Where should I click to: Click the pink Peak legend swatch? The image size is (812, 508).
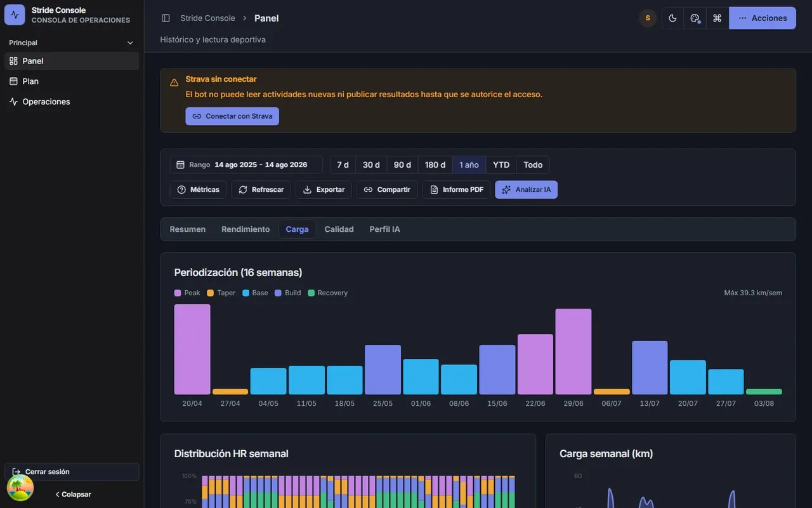point(178,293)
